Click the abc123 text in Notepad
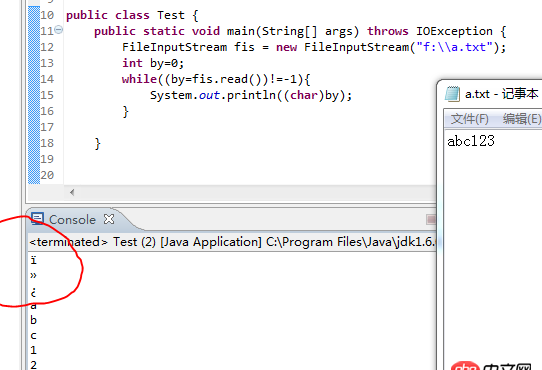 pyautogui.click(x=471, y=141)
